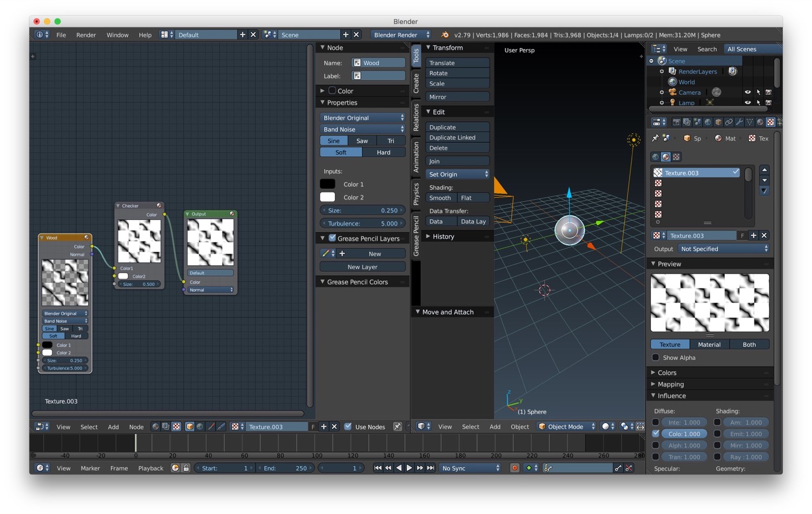Image resolution: width=812 pixels, height=514 pixels.
Task: Click the Color 2 white swatch
Action: tap(328, 197)
